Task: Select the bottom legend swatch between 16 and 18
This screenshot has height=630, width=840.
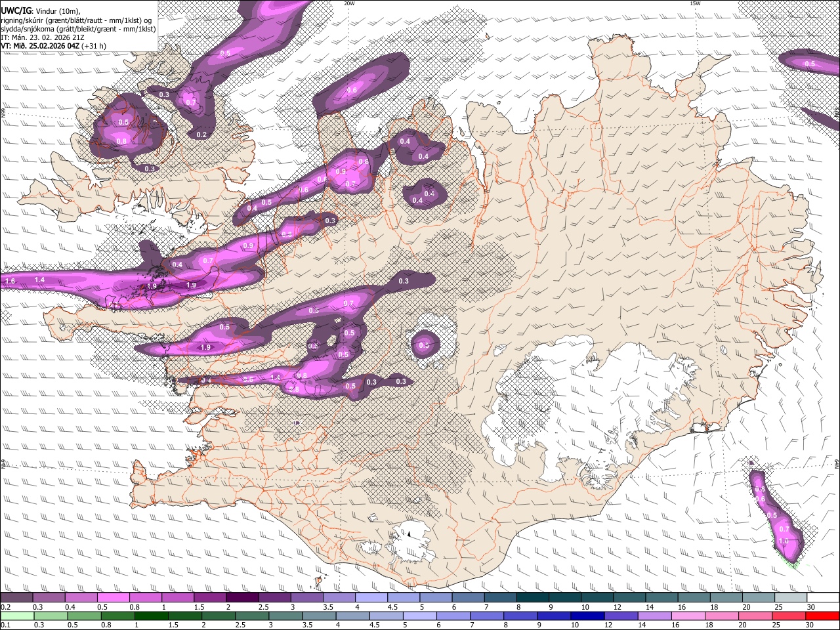Action: [x=688, y=616]
